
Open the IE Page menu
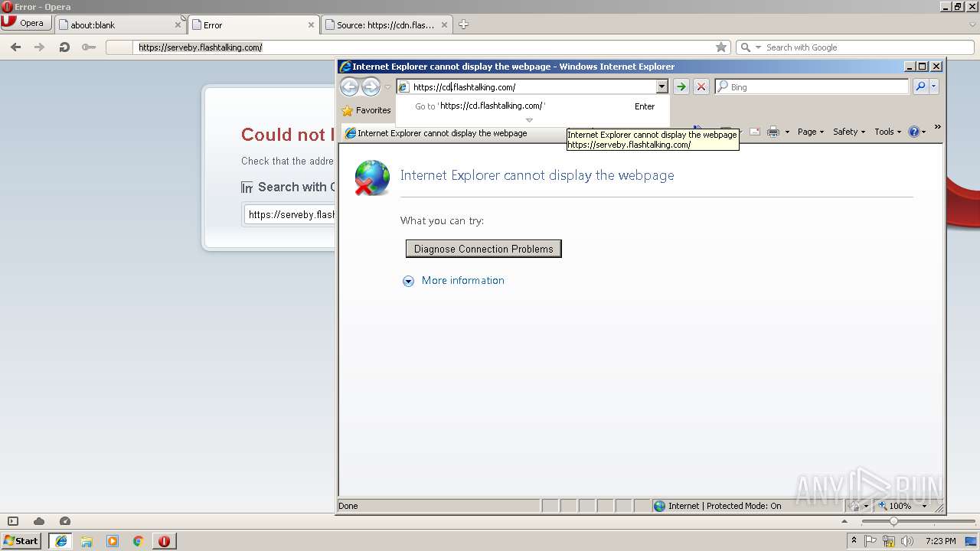pos(811,132)
